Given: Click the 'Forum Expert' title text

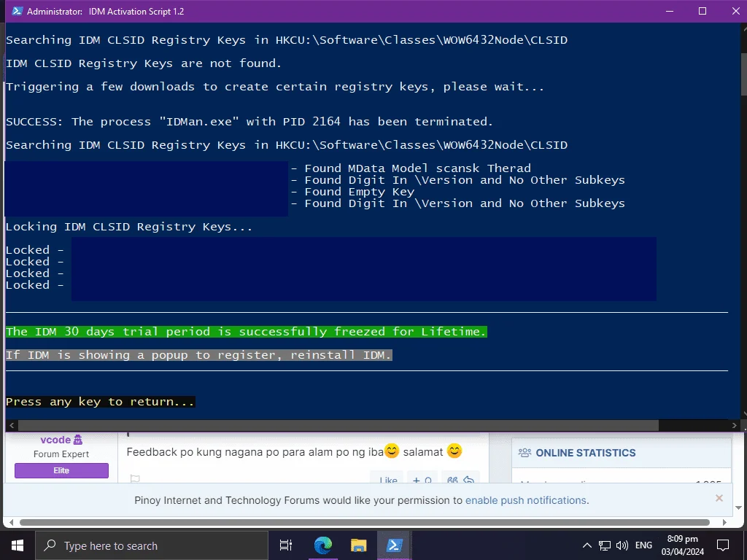Looking at the screenshot, I should click(61, 454).
